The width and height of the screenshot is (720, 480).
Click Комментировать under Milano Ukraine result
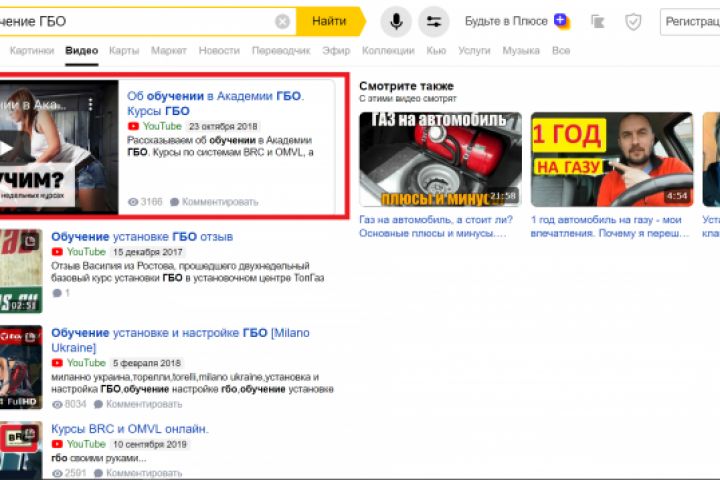coord(144,404)
